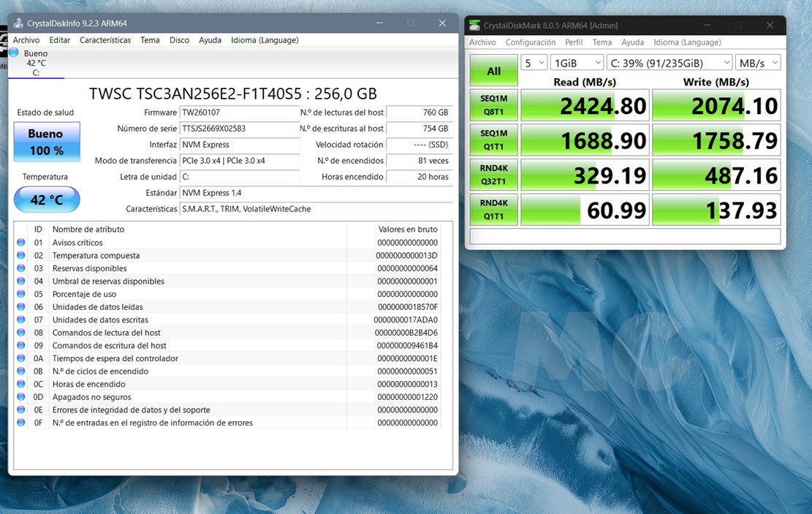Open Archivo menu in CrystalDiskInfo
The image size is (812, 514).
click(x=26, y=40)
